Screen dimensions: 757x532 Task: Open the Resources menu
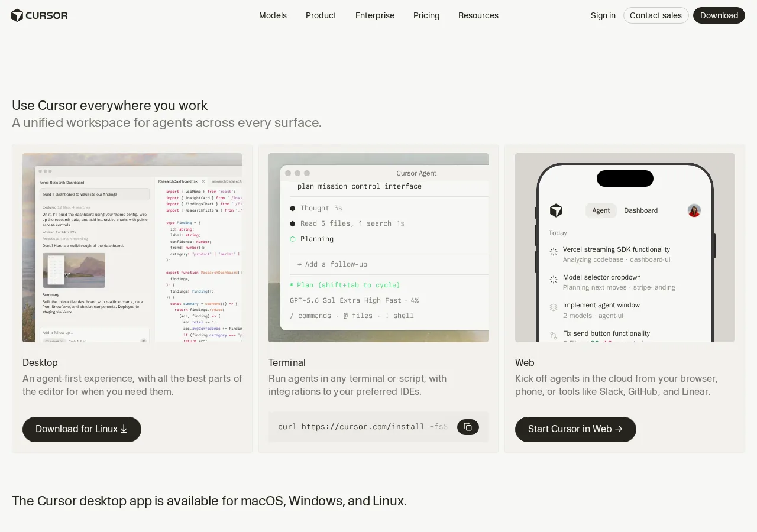pyautogui.click(x=478, y=15)
